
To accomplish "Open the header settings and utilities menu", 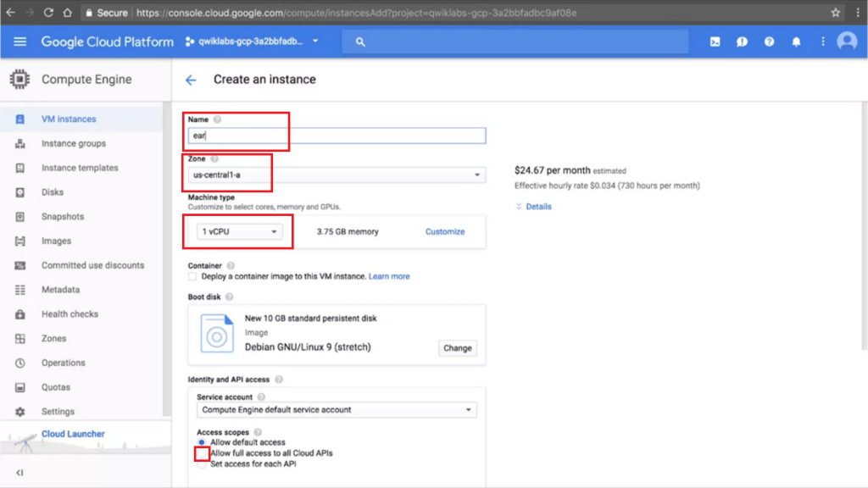I will 822,42.
